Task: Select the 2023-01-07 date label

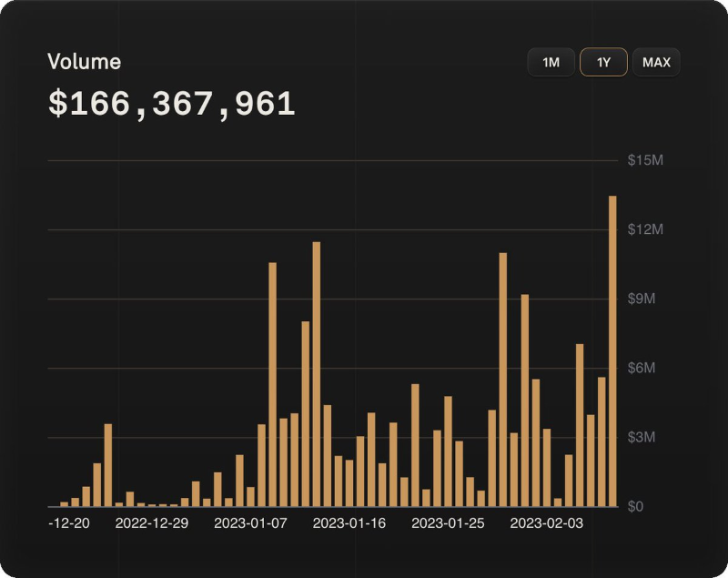Action: (250, 524)
